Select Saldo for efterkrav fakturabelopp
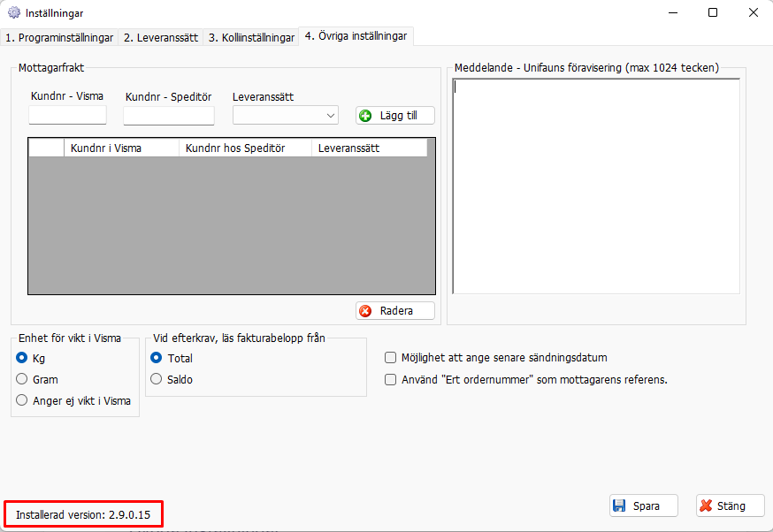Screen dimensions: 773x532 157,379
